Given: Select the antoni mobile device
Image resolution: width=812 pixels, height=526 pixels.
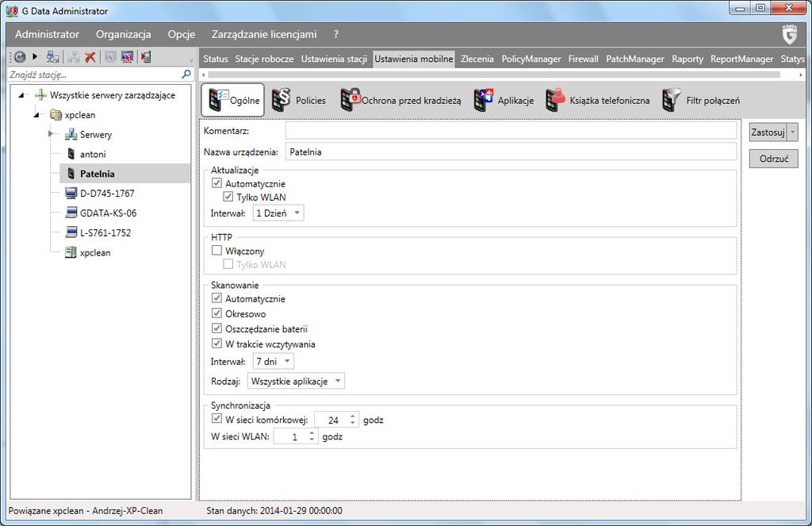Looking at the screenshot, I should (93, 154).
